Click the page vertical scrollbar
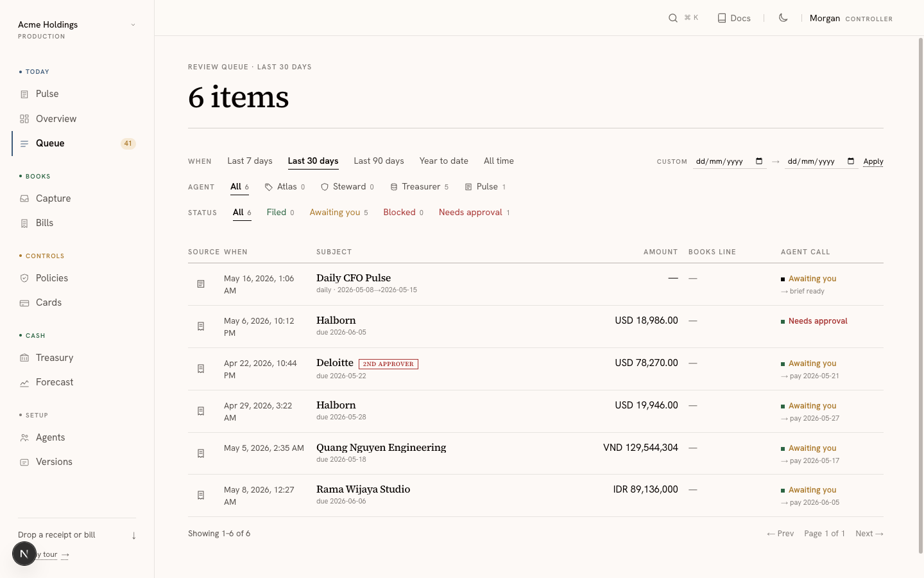924x578 pixels. [920, 295]
